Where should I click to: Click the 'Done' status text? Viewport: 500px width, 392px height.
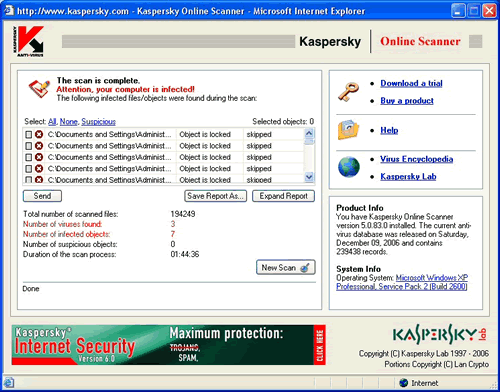point(31,289)
